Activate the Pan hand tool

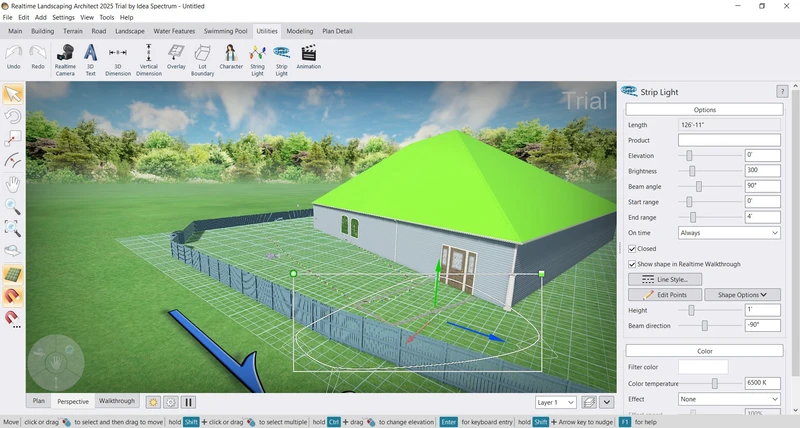13,184
